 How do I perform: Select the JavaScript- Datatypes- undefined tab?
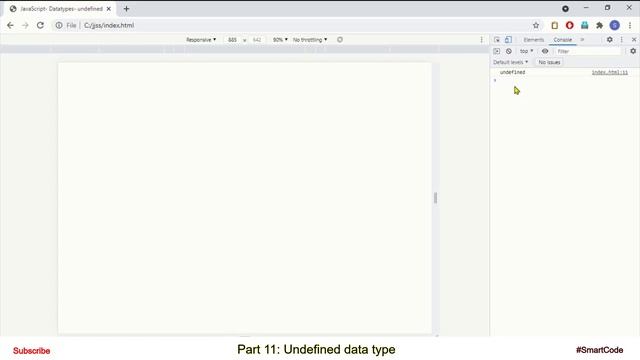61,9
